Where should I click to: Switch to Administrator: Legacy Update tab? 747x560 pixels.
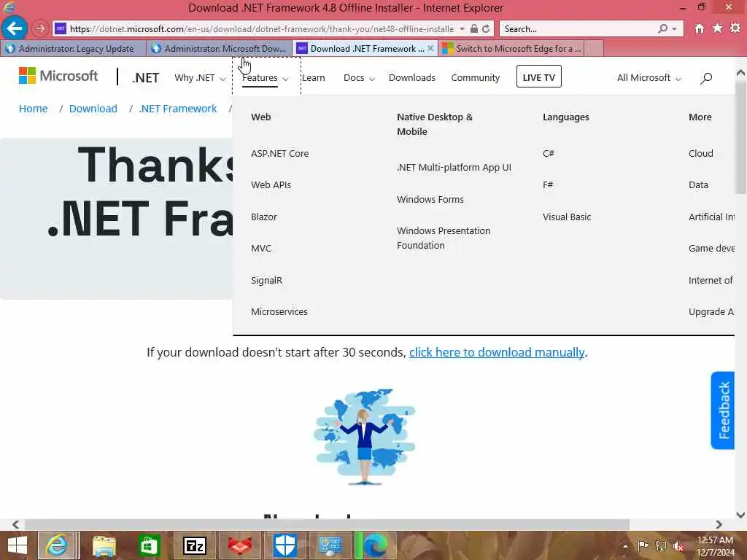tap(74, 49)
